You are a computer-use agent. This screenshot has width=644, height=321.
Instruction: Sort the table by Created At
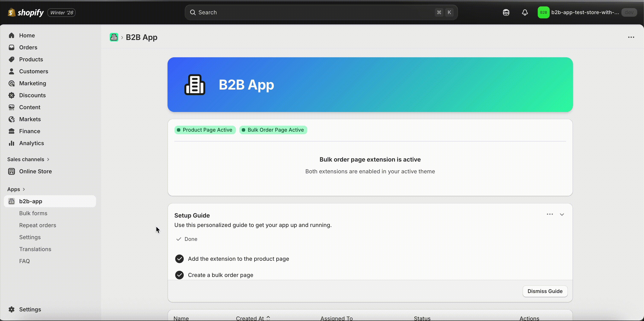pyautogui.click(x=253, y=318)
